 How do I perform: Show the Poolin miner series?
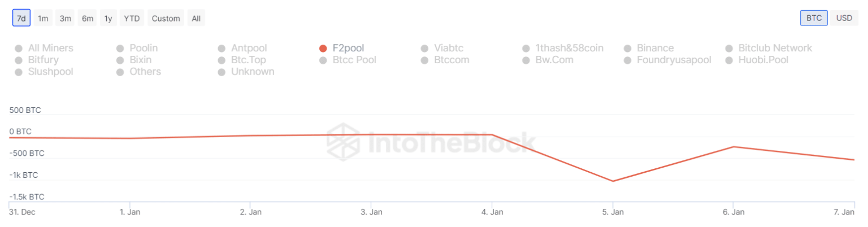click(x=120, y=49)
